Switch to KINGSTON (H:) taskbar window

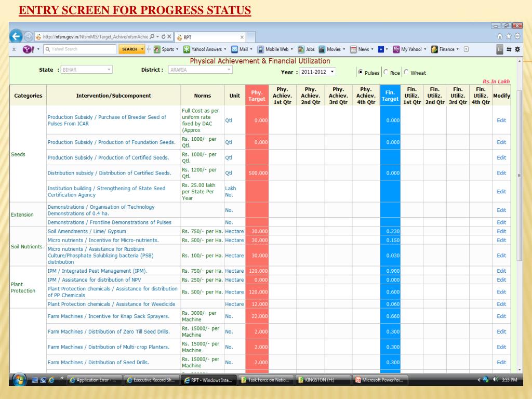[x=323, y=380]
